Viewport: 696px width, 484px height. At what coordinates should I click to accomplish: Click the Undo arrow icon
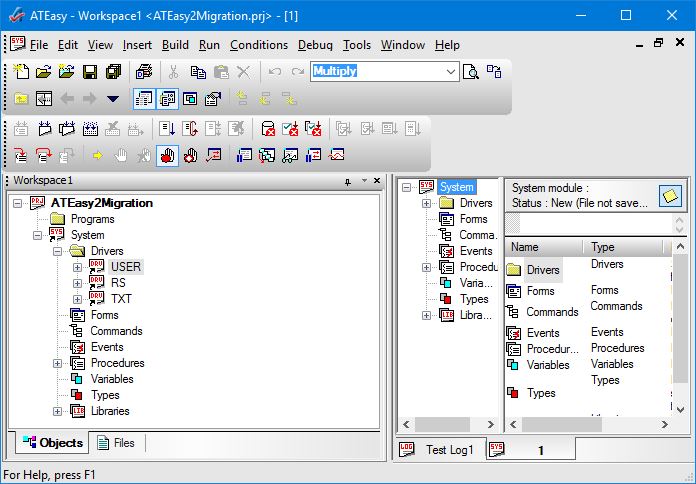(275, 71)
